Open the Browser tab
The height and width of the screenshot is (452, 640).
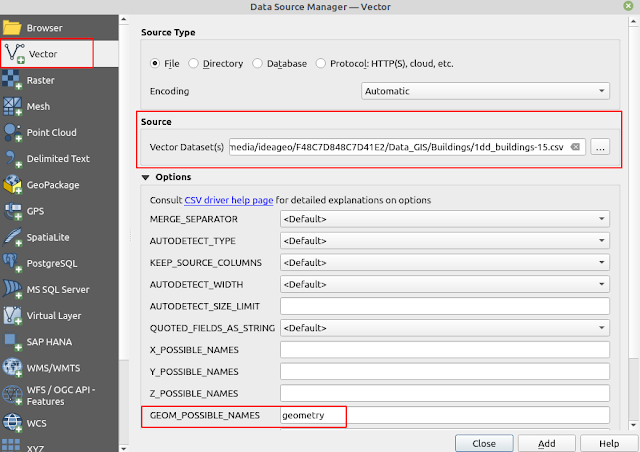[x=59, y=28]
